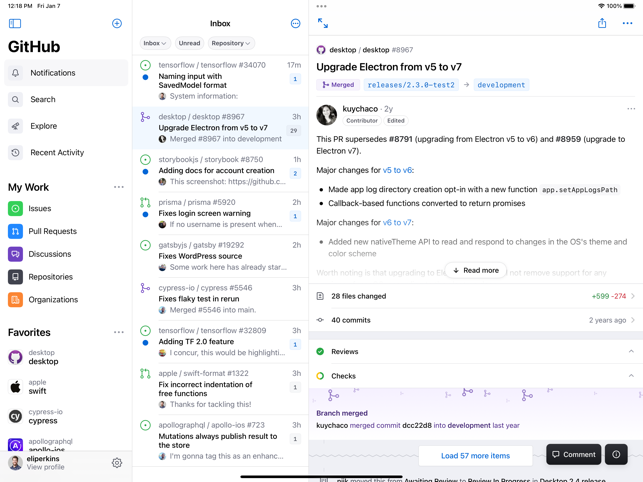Screen dimensions: 643x482
Task: Open prisma #5920 notification
Action: pos(220,213)
